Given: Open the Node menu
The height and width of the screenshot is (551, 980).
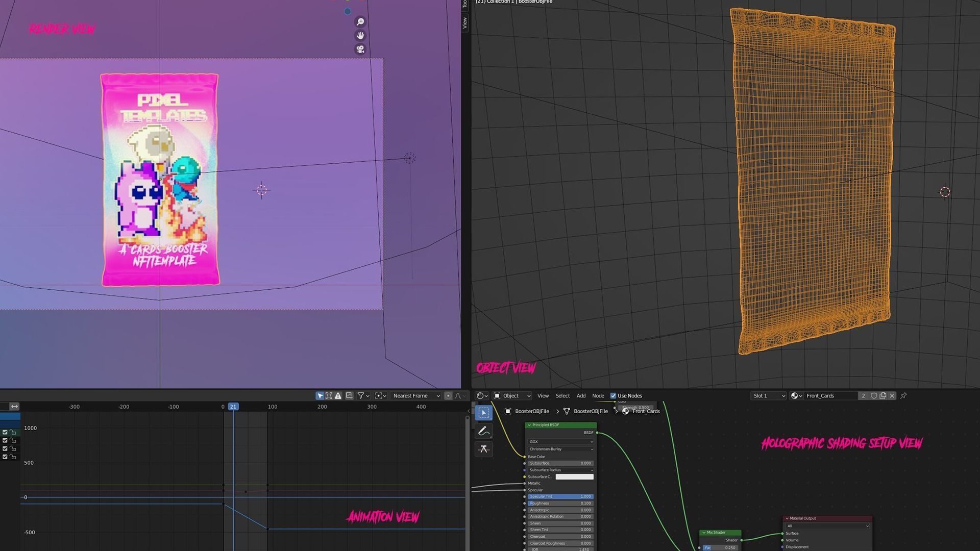Looking at the screenshot, I should [x=598, y=396].
